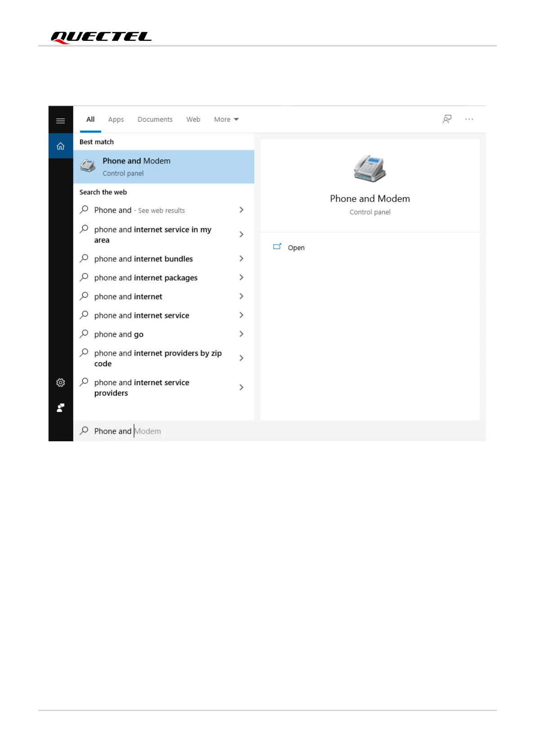Viewport: 535px width, 756px height.
Task: Open the feedback icon at top right
Action: click(447, 119)
